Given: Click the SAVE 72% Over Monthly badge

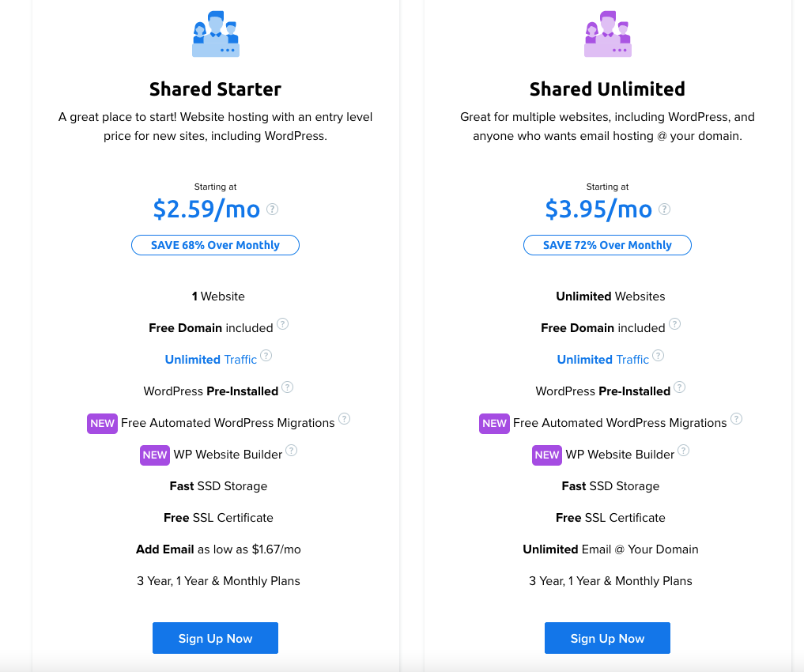Looking at the screenshot, I should [x=608, y=245].
